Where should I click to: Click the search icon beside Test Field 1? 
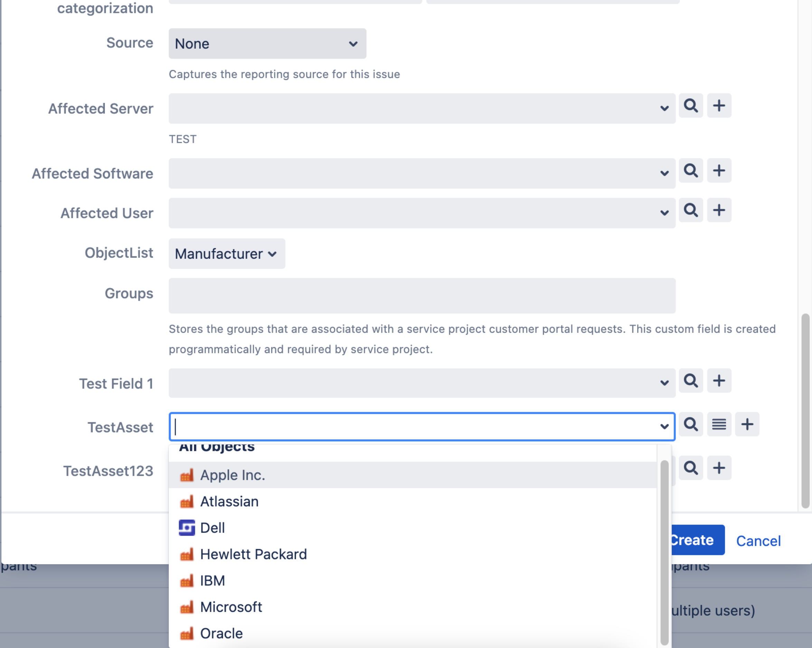(x=691, y=380)
